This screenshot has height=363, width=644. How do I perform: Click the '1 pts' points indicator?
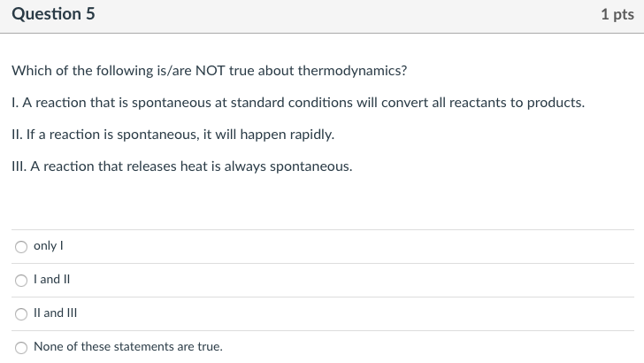tap(617, 14)
